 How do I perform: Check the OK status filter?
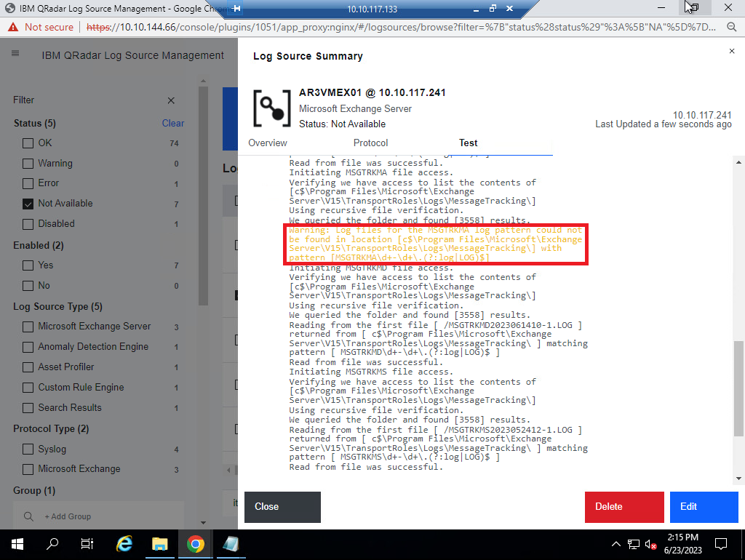tap(28, 143)
